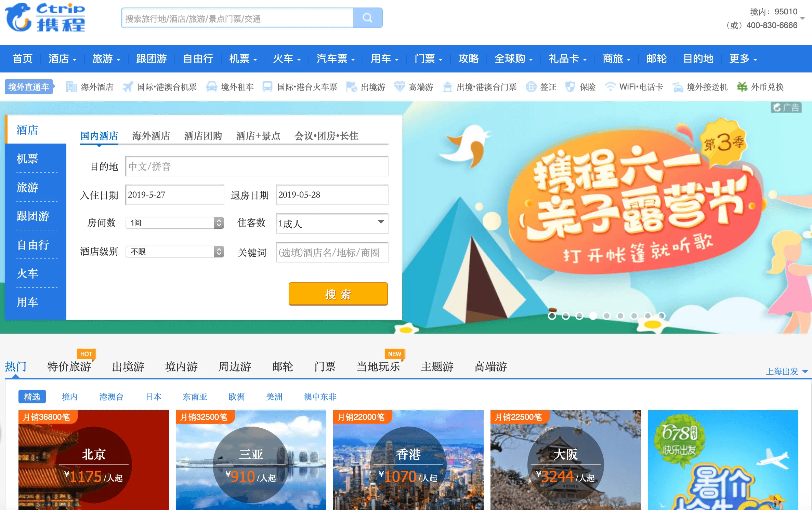Click 攻略 in the main navigation

[x=469, y=59]
